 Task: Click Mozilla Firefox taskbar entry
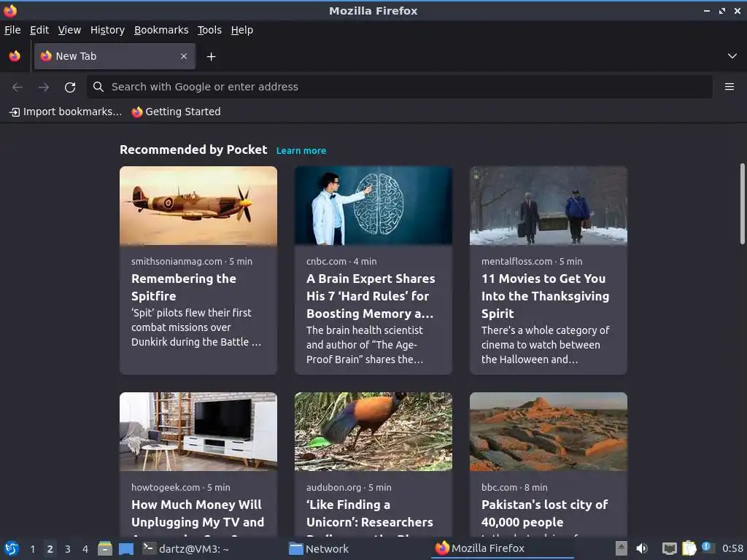[502, 548]
